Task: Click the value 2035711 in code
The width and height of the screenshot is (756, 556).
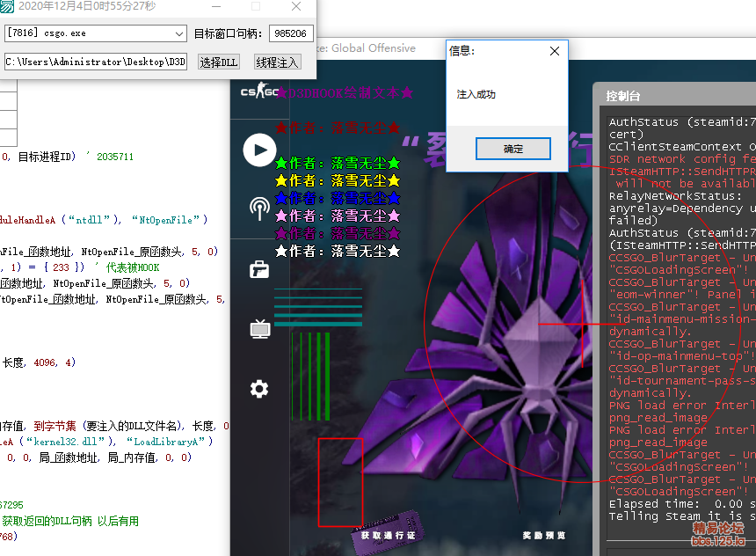Action: (115, 157)
